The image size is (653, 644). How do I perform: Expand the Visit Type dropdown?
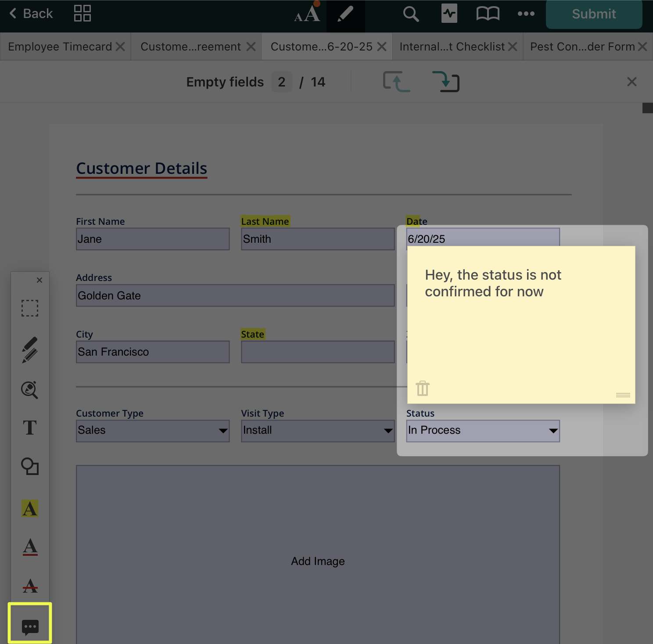318,431
